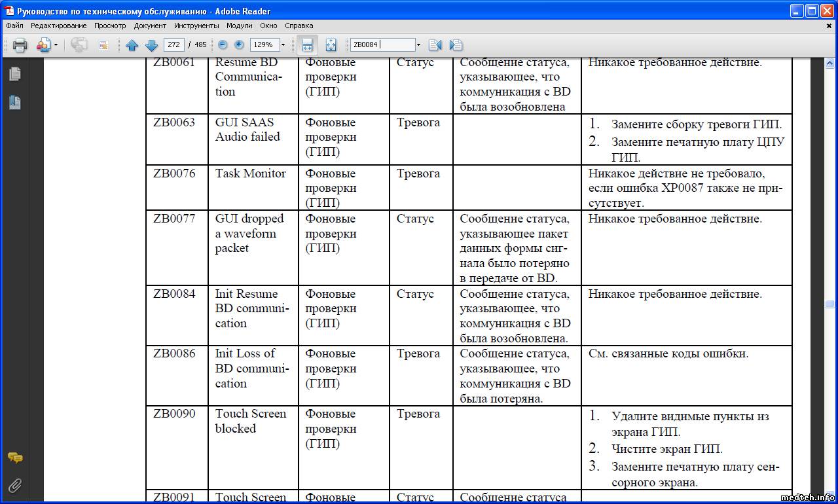Open the Файл menu
838x504 pixels.
coord(14,26)
